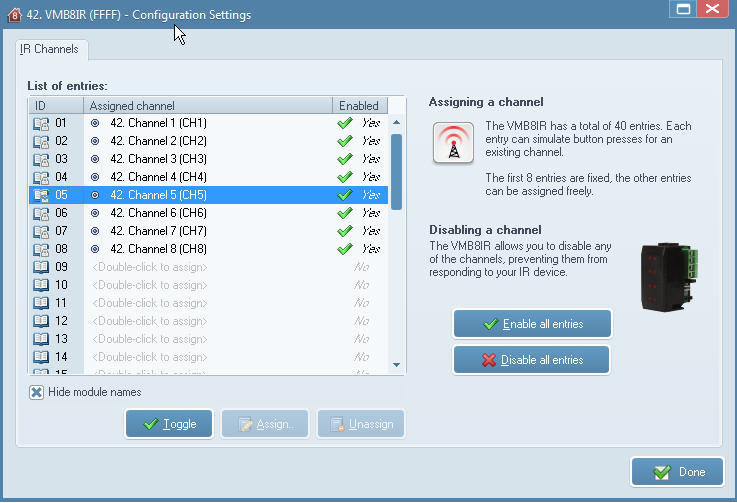
Task: Close the Configuration Settings window
Action: pyautogui.click(x=713, y=8)
